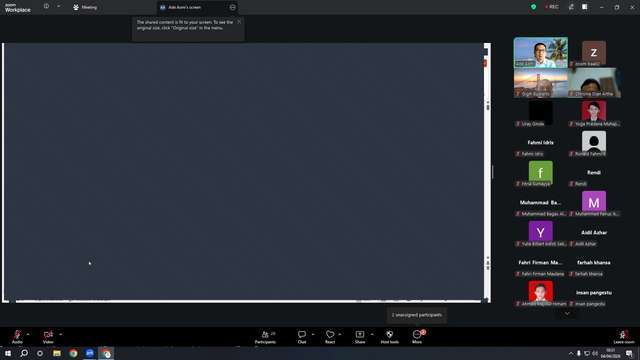Image resolution: width=640 pixels, height=360 pixels.
Task: Select Uray Ginda's participant tile
Action: click(540, 113)
